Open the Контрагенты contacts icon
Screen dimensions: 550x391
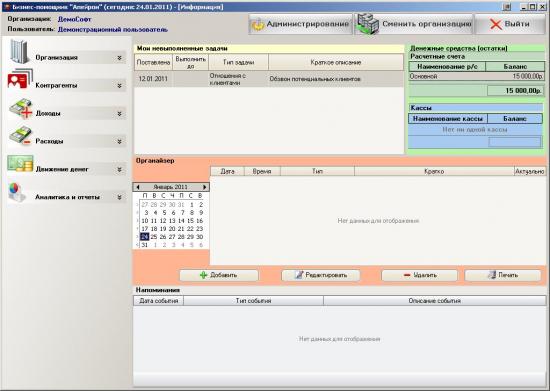click(20, 79)
